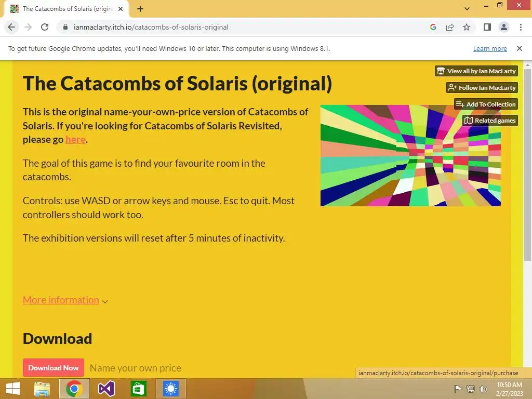Image resolution: width=532 pixels, height=399 pixels.
Task: Click the taskbar clock showing 10:50 AM
Action: (509, 389)
